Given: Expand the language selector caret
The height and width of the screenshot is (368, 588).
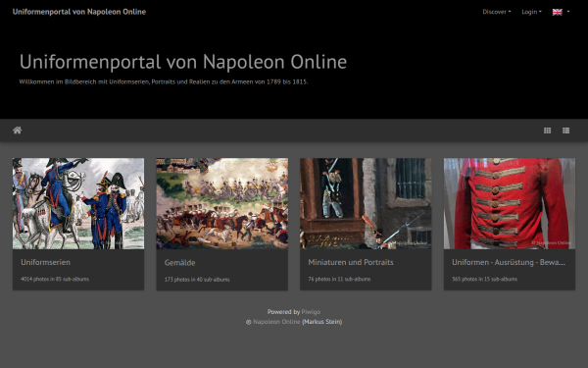Looking at the screenshot, I should tap(568, 12).
